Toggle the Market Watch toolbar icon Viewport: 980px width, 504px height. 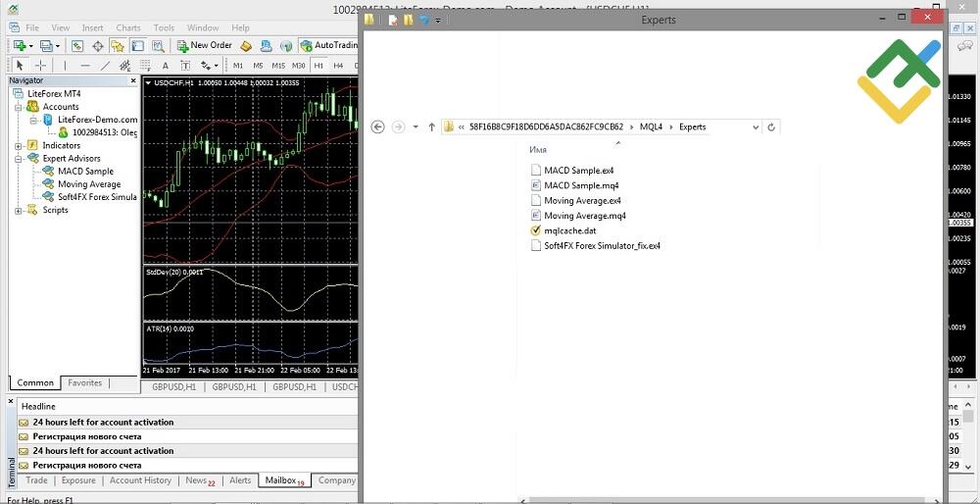[77, 46]
